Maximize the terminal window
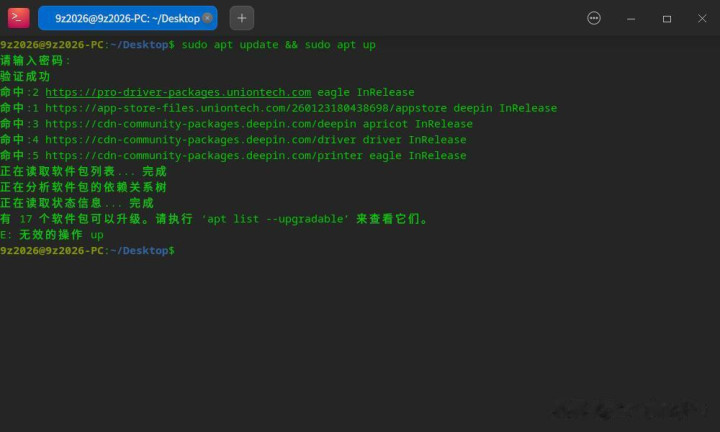 click(667, 19)
